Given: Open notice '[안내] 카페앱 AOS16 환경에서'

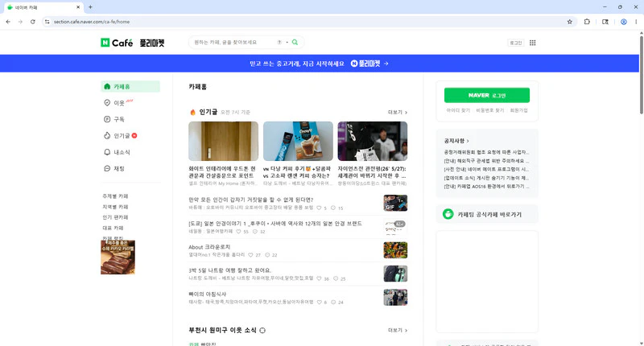Looking at the screenshot, I should [x=486, y=187].
